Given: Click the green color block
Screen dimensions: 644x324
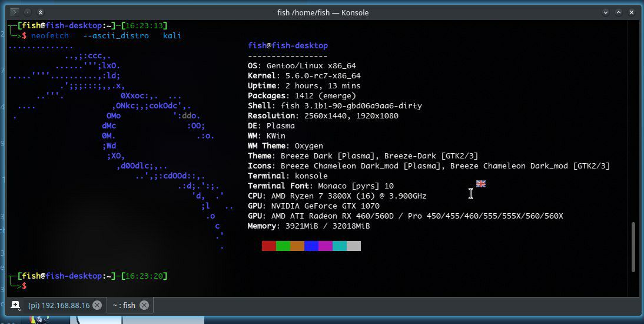Looking at the screenshot, I should [x=283, y=246].
